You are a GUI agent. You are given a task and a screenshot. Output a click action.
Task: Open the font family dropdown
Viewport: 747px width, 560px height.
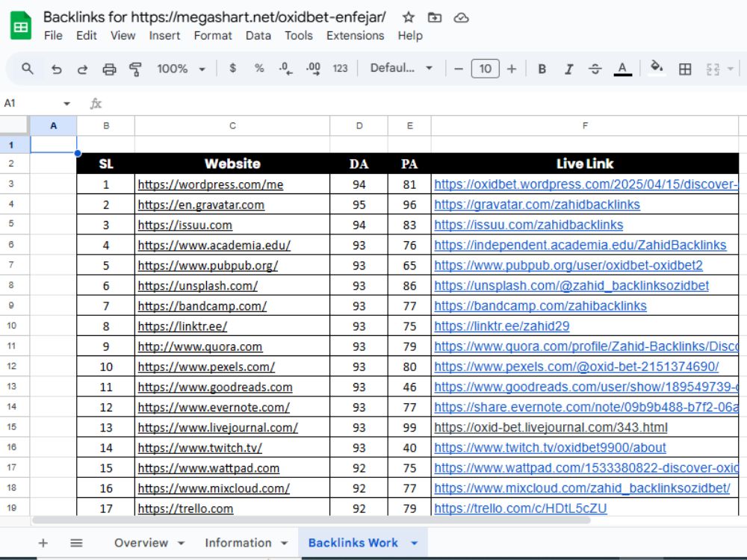coord(401,68)
